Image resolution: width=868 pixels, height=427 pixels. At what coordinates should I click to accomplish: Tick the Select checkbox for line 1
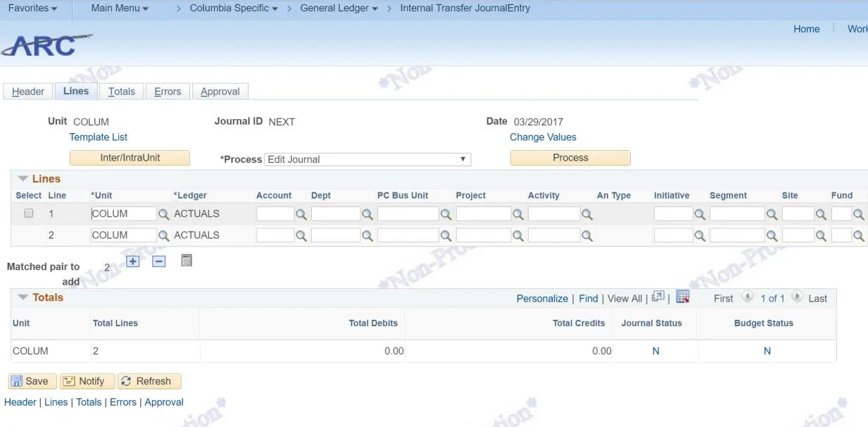(29, 213)
